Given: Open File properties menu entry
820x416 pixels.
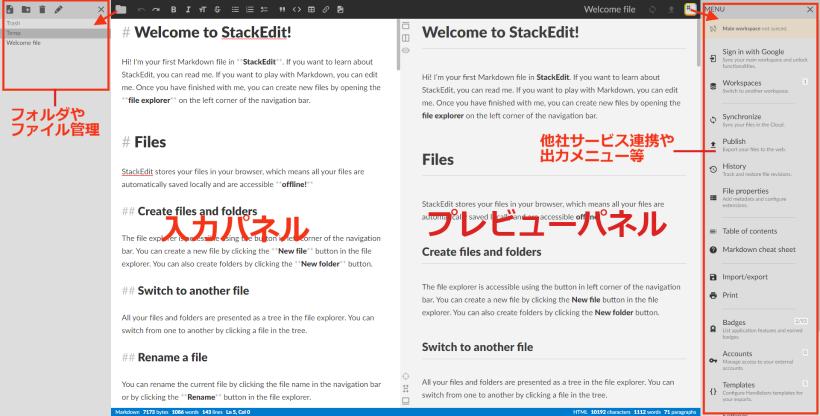Looking at the screenshot, I should 759,197.
